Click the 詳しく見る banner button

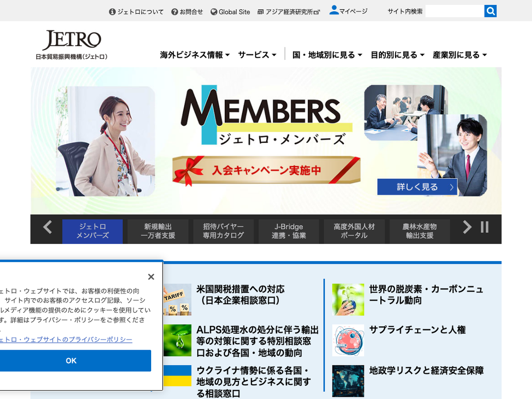pos(417,187)
